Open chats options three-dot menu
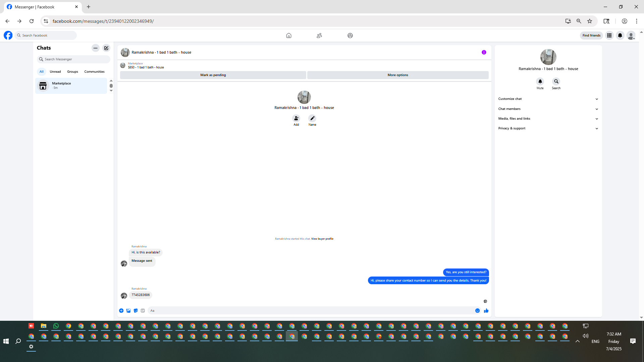644x362 pixels. pyautogui.click(x=96, y=48)
